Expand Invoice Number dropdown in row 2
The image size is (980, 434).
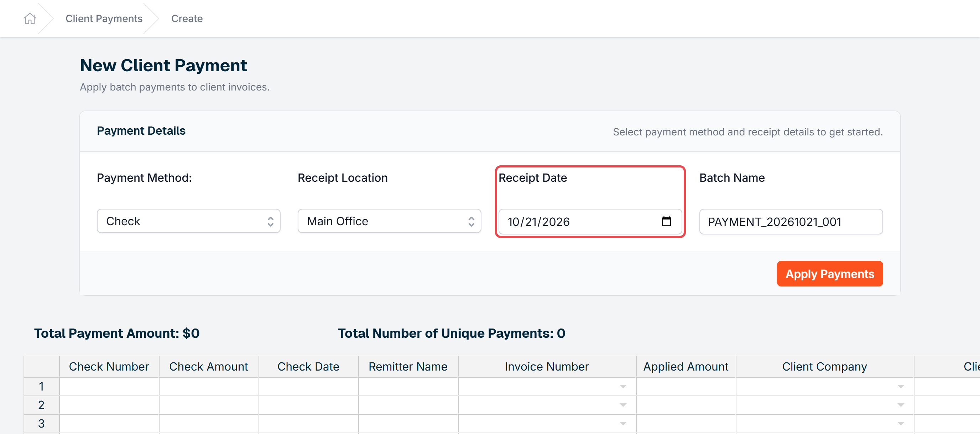[623, 405]
